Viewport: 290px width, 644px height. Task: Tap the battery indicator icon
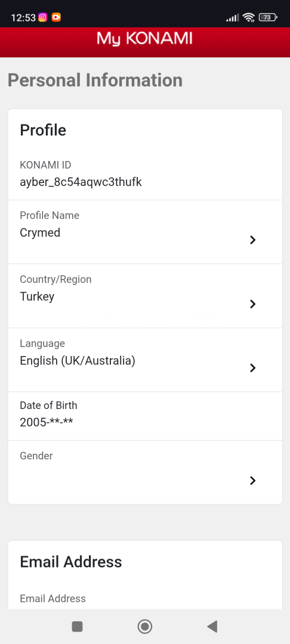[268, 17]
